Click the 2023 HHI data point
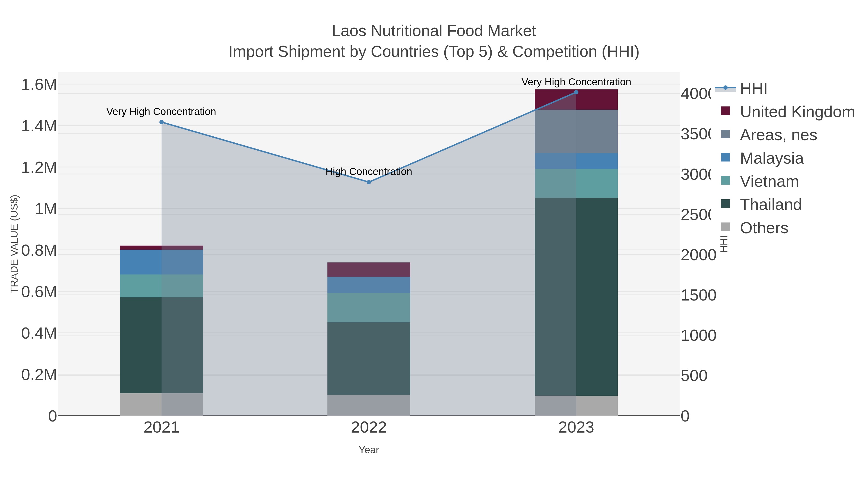 click(x=576, y=92)
